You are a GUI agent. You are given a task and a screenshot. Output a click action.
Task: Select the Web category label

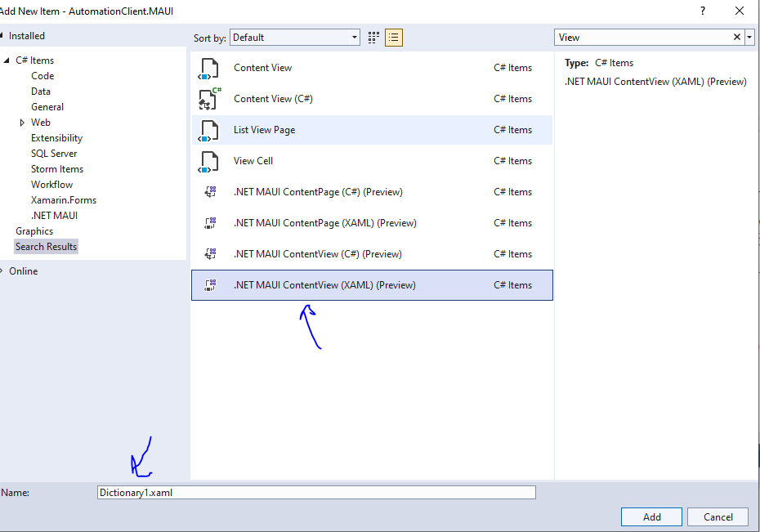pos(41,123)
